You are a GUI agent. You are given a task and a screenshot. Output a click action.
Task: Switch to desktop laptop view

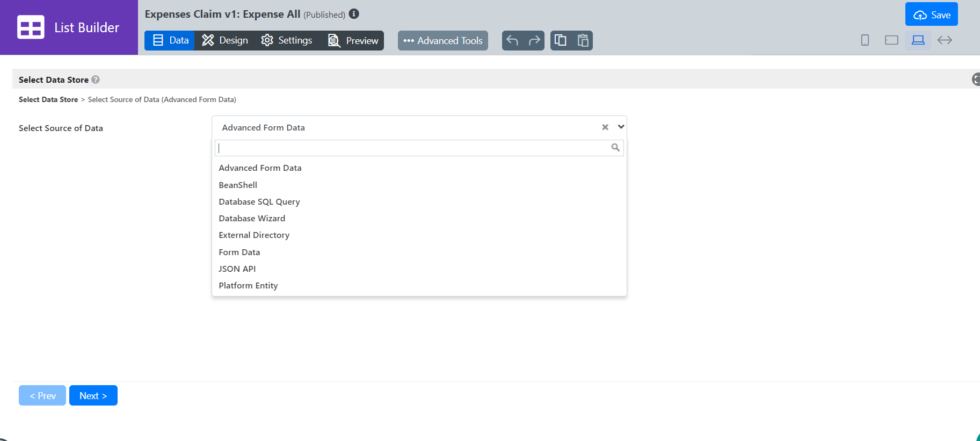[x=918, y=40]
